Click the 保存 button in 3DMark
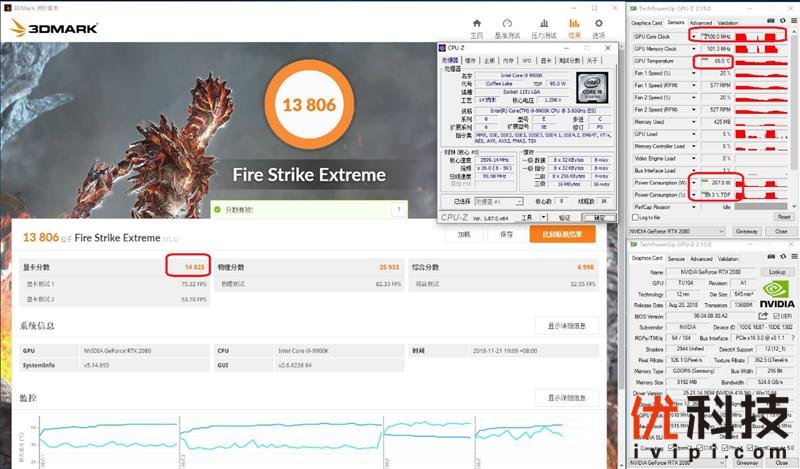The height and width of the screenshot is (469, 800). (x=506, y=234)
